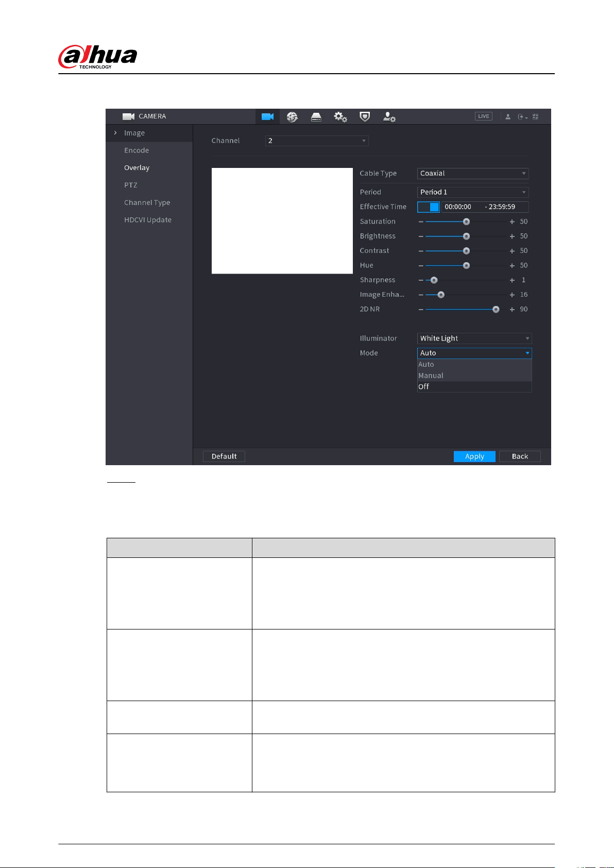Screen dimensions: 614x868
Task: Open the Cable Type dropdown
Action: [473, 174]
